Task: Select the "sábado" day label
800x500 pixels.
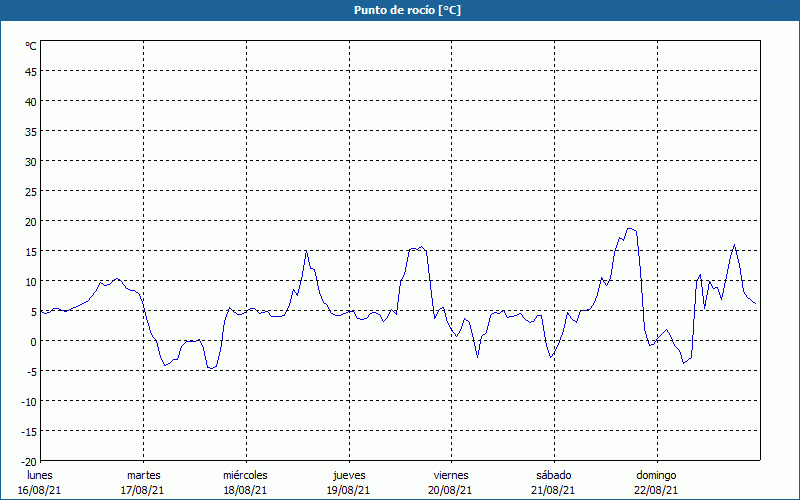Action: tap(553, 475)
